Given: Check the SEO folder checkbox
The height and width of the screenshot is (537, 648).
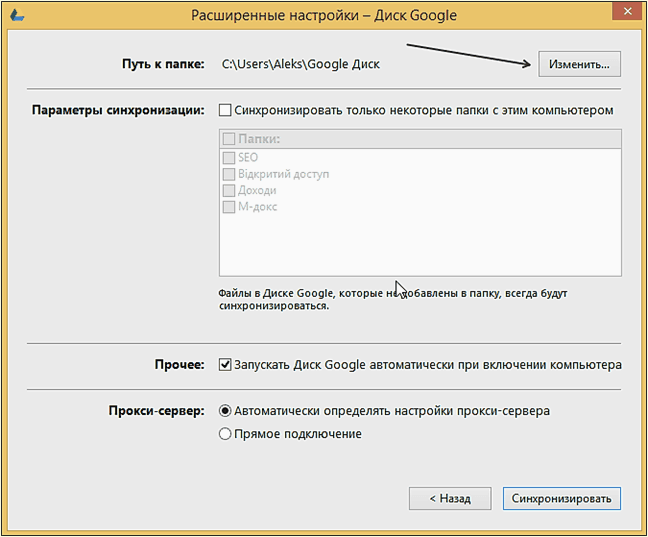Looking at the screenshot, I should pyautogui.click(x=229, y=158).
